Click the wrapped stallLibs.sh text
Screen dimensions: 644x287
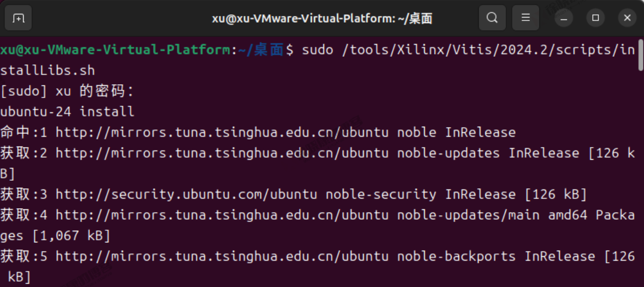(47, 71)
